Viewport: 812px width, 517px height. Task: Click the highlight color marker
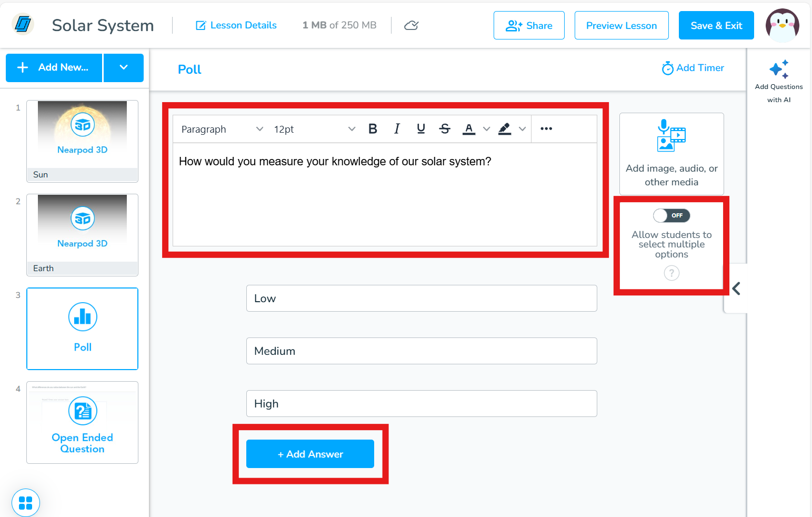pyautogui.click(x=505, y=129)
